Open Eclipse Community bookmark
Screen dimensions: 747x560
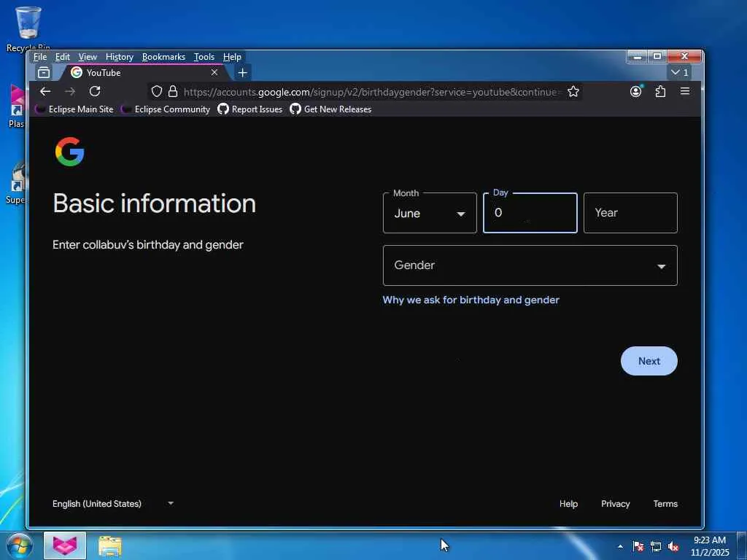[166, 109]
